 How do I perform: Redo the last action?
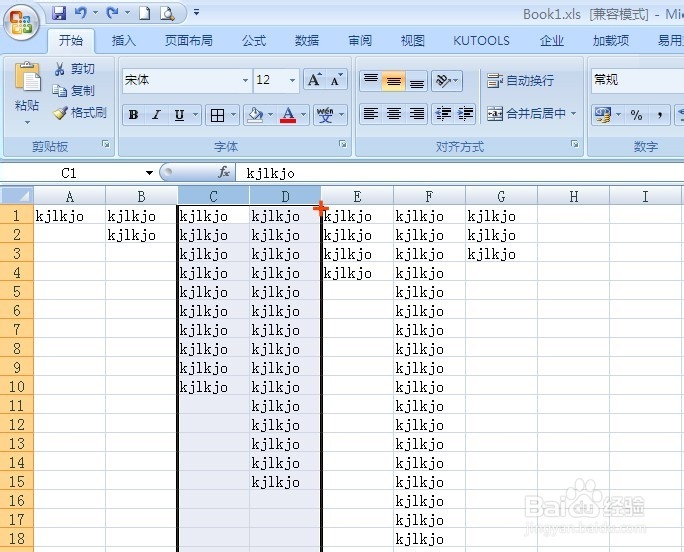[x=113, y=13]
